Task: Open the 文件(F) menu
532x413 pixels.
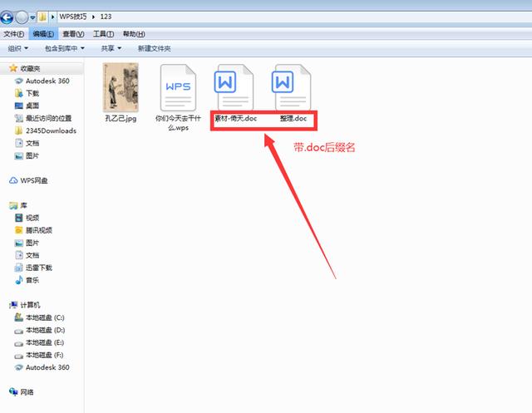Action: point(13,34)
